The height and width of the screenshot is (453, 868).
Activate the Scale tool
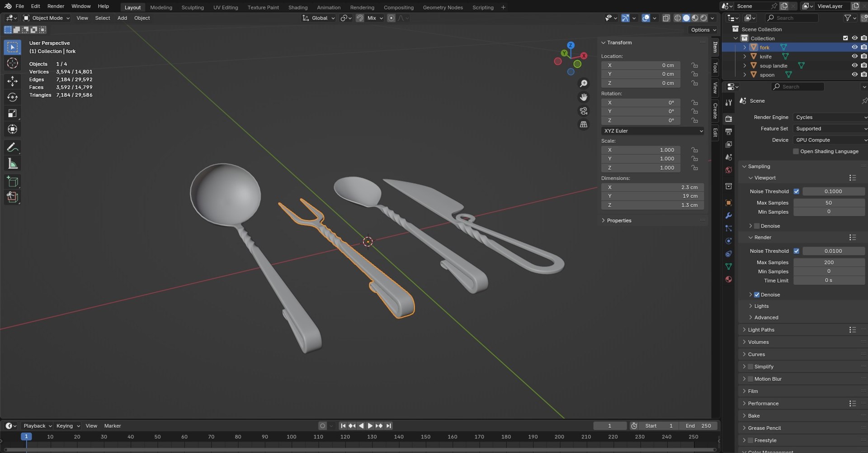[x=12, y=113]
